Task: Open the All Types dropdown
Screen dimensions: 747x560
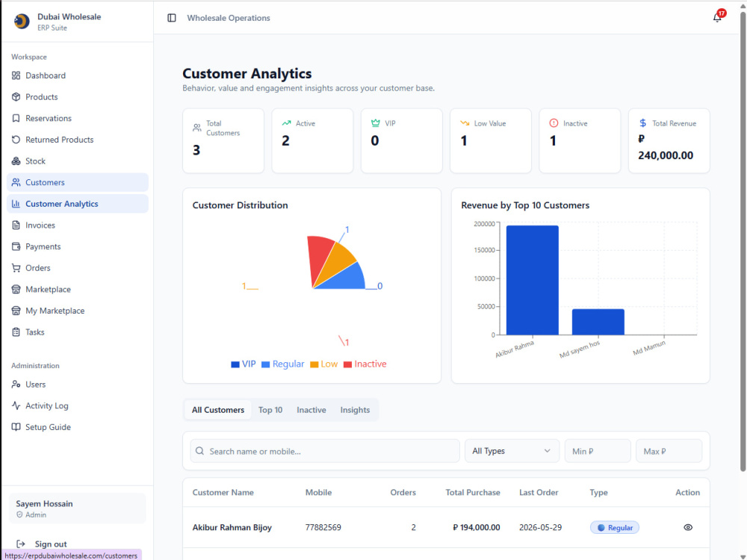Action: pyautogui.click(x=511, y=451)
